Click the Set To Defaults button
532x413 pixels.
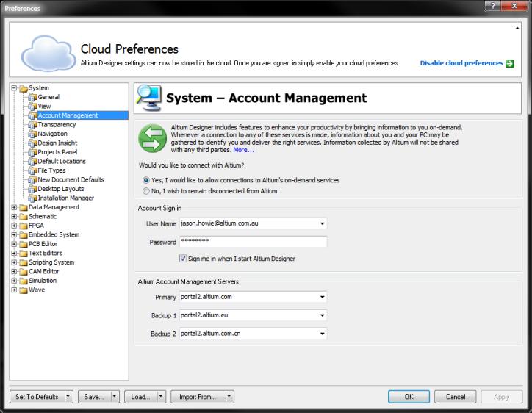point(37,396)
